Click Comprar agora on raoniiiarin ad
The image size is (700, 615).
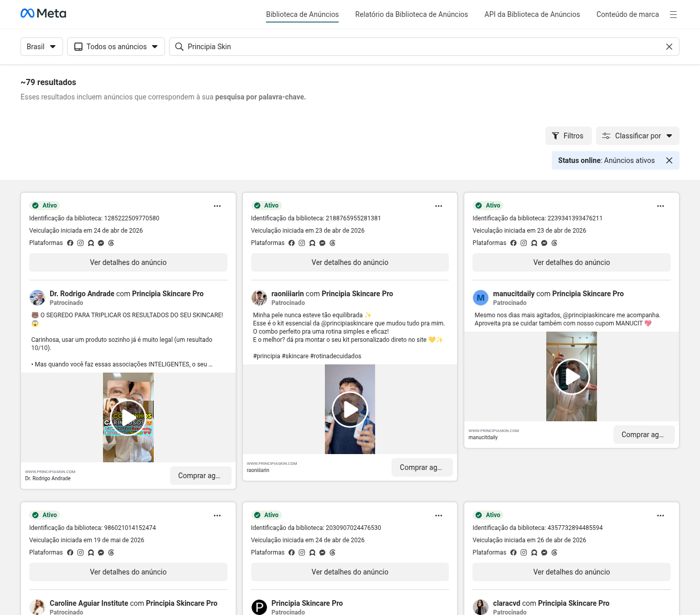tap(422, 467)
